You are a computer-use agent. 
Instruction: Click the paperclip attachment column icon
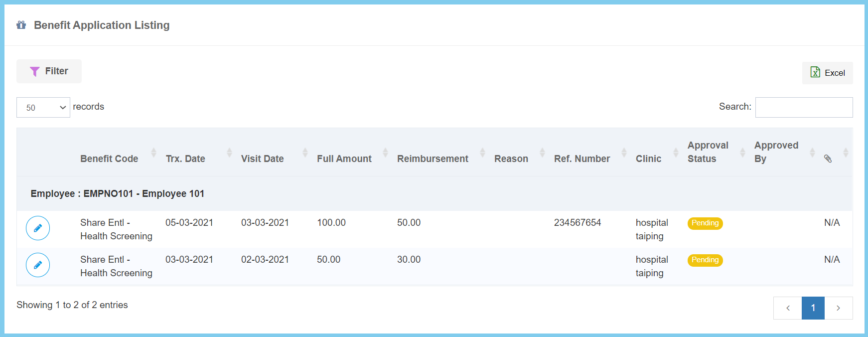click(x=828, y=159)
